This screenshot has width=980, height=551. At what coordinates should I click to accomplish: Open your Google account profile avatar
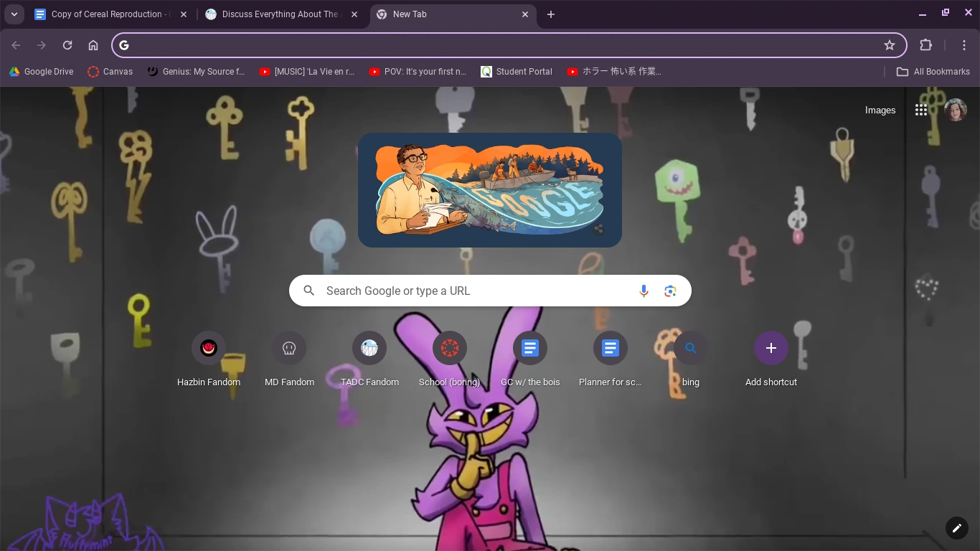click(956, 109)
